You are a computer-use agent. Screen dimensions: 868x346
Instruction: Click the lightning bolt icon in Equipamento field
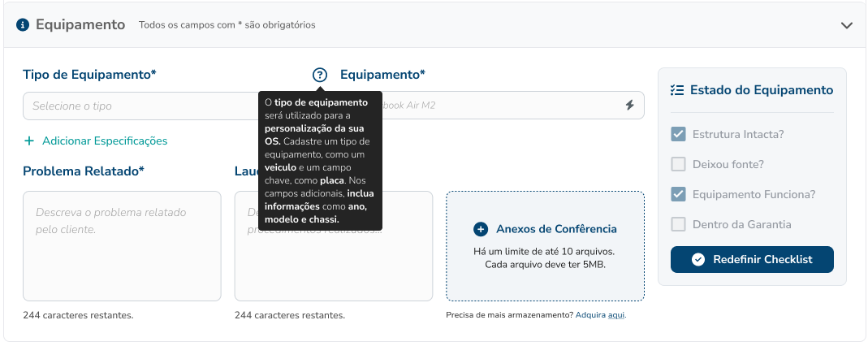pyautogui.click(x=629, y=106)
